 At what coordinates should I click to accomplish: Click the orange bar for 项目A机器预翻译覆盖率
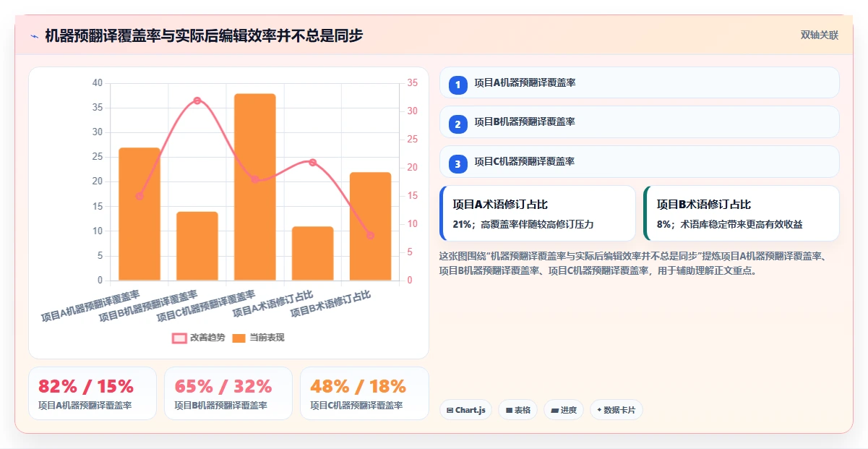click(x=139, y=214)
